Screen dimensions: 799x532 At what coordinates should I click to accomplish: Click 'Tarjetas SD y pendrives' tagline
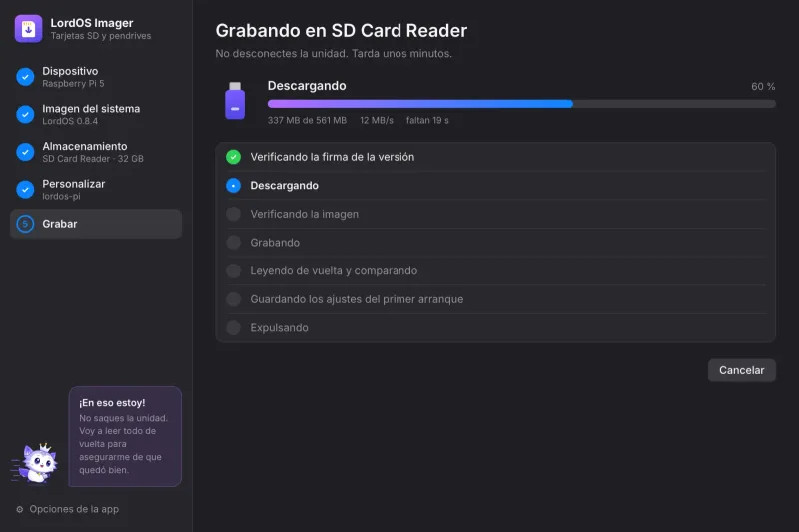(x=101, y=36)
